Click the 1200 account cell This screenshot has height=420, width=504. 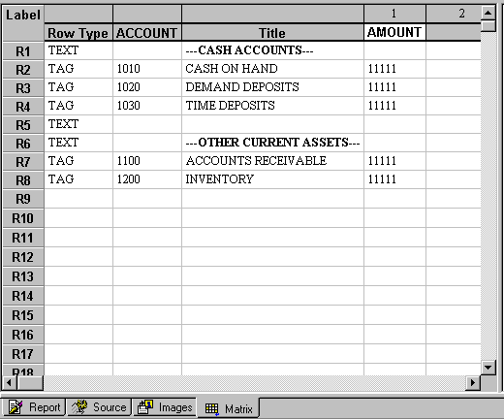[x=147, y=179]
